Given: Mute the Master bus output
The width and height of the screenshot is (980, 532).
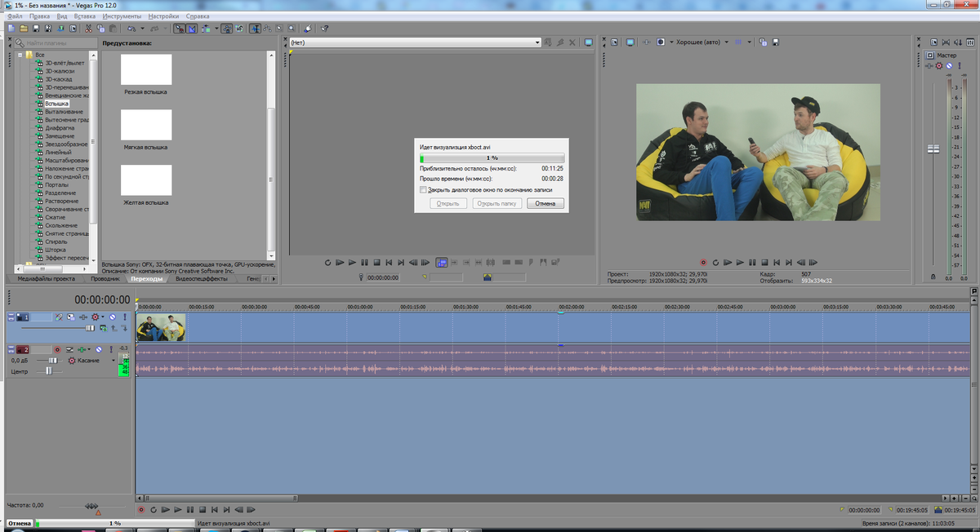Looking at the screenshot, I should click(949, 65).
